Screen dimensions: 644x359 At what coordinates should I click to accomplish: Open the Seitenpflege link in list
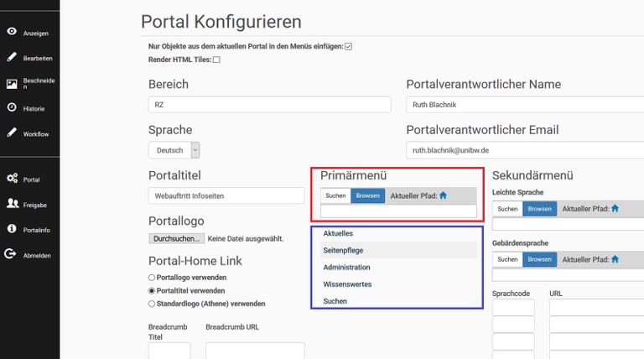coord(343,250)
